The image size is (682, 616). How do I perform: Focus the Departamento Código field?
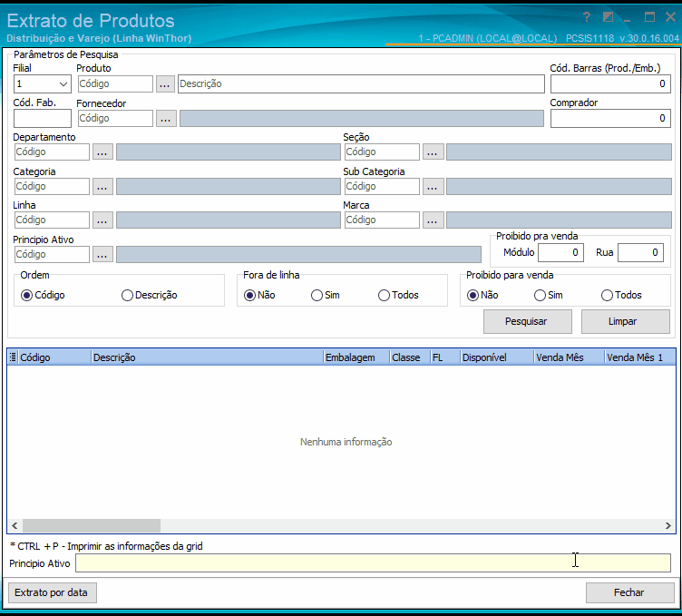pos(52,152)
